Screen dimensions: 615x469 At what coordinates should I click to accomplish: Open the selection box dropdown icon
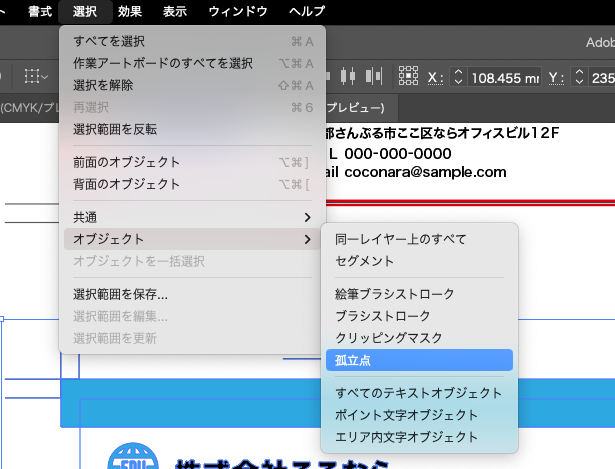[x=36, y=76]
